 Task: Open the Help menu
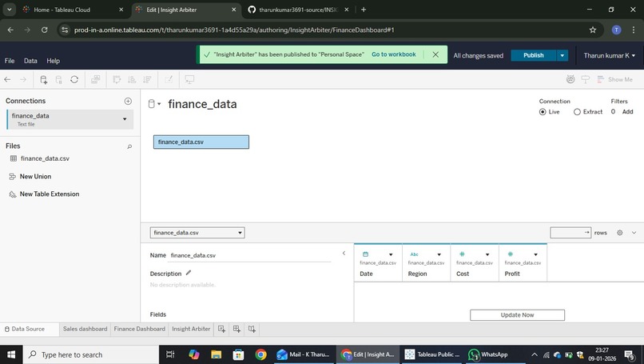click(x=53, y=61)
